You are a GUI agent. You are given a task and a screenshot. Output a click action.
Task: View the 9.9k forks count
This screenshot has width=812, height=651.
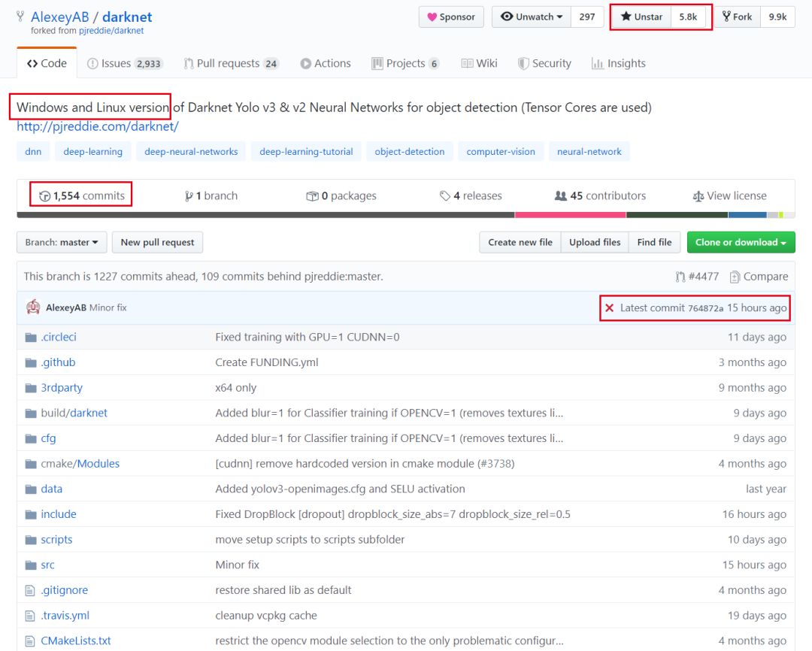point(778,17)
